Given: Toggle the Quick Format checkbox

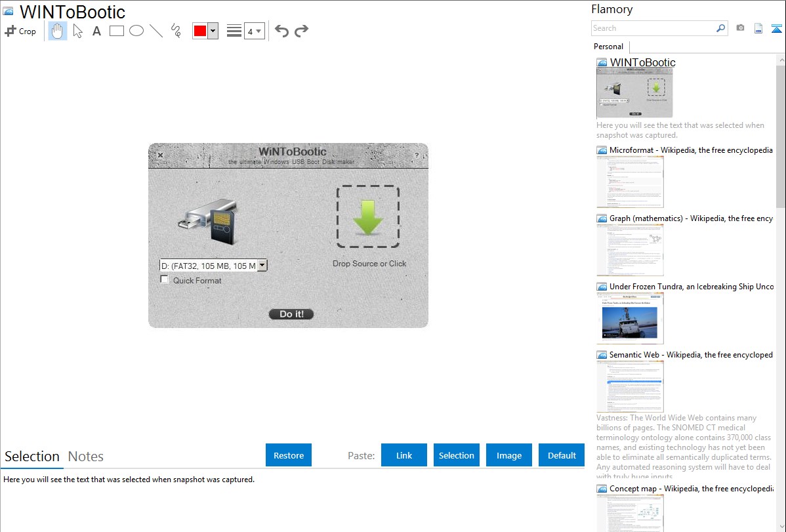Looking at the screenshot, I should 164,279.
